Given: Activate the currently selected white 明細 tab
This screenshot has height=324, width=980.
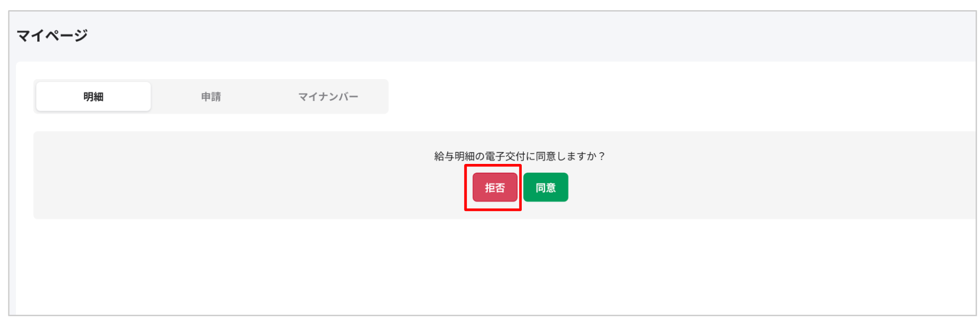Looking at the screenshot, I should tap(93, 97).
